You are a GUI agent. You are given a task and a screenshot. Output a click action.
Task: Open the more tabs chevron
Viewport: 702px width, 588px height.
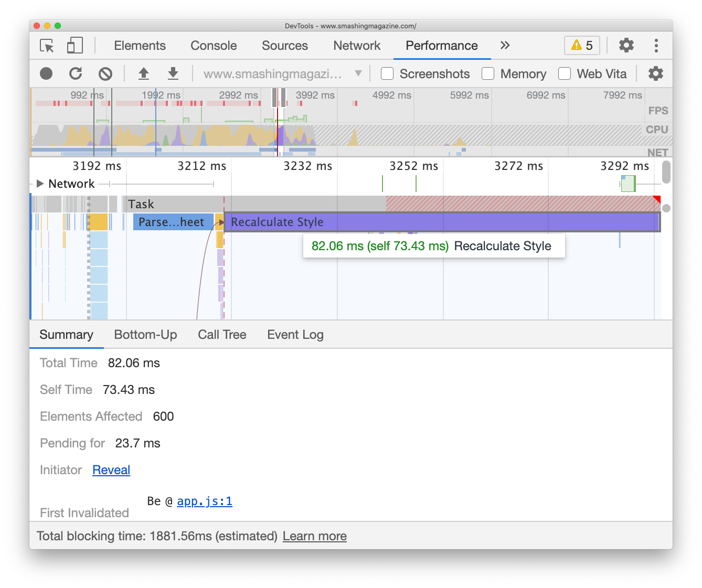505,46
